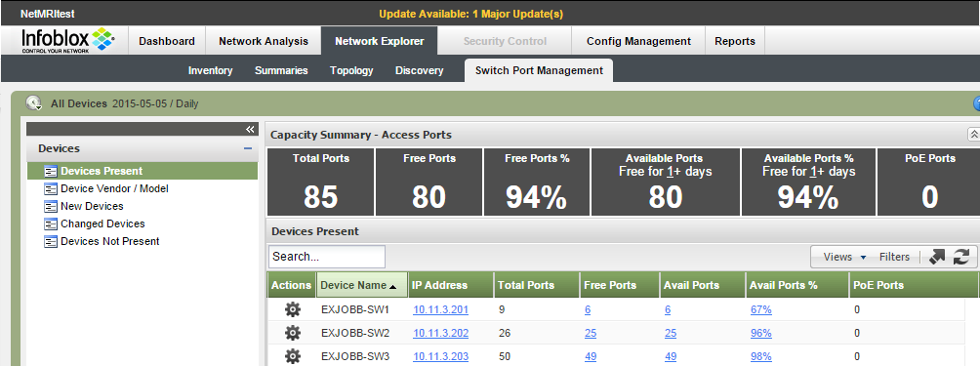Click 98% avail ports link
The image size is (980, 366).
(x=761, y=357)
